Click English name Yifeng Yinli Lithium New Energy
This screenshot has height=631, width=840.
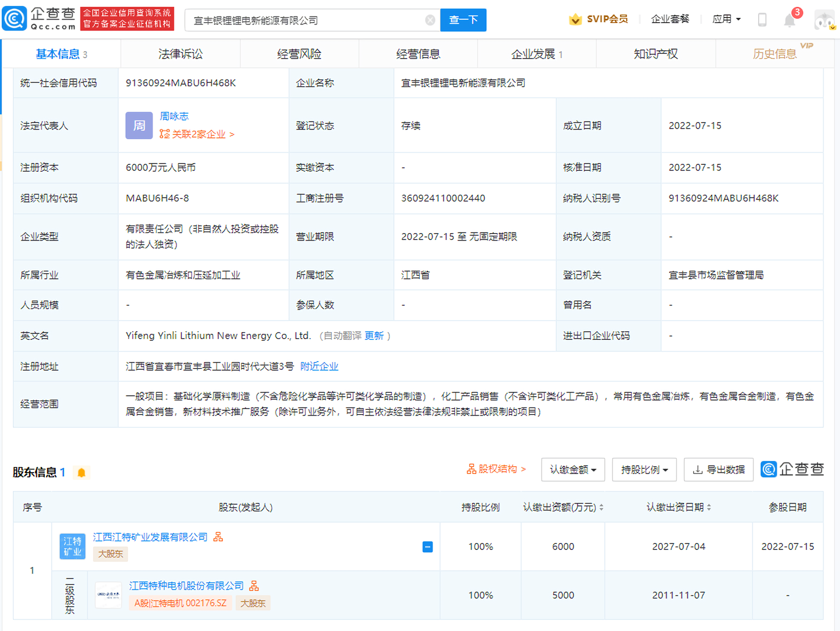[x=218, y=336]
